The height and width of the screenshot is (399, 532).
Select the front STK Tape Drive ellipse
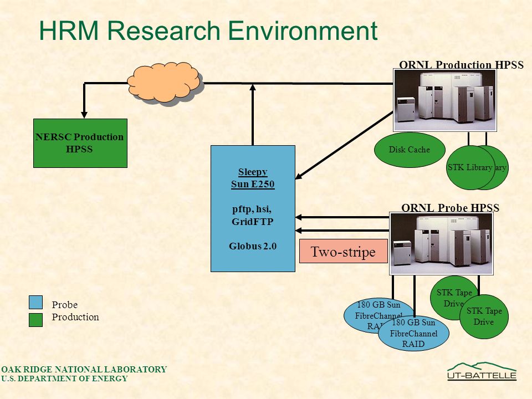(484, 316)
